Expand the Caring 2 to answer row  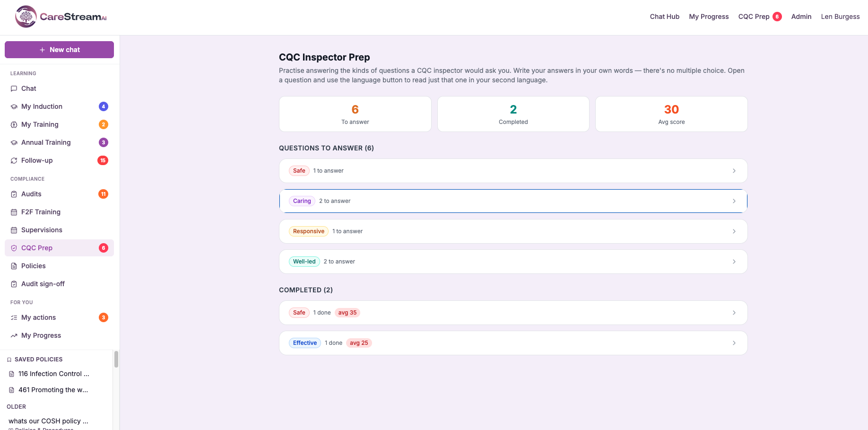click(x=513, y=201)
